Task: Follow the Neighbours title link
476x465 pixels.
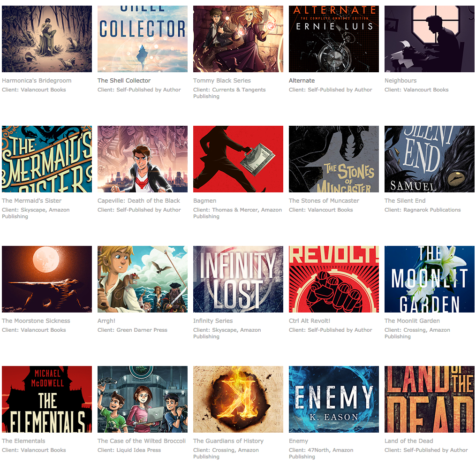Action: [400, 81]
